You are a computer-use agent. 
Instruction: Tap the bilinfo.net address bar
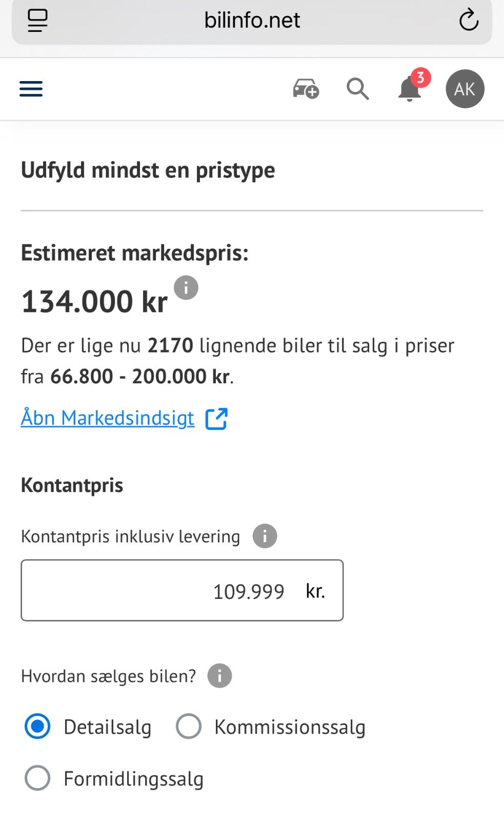tap(252, 21)
